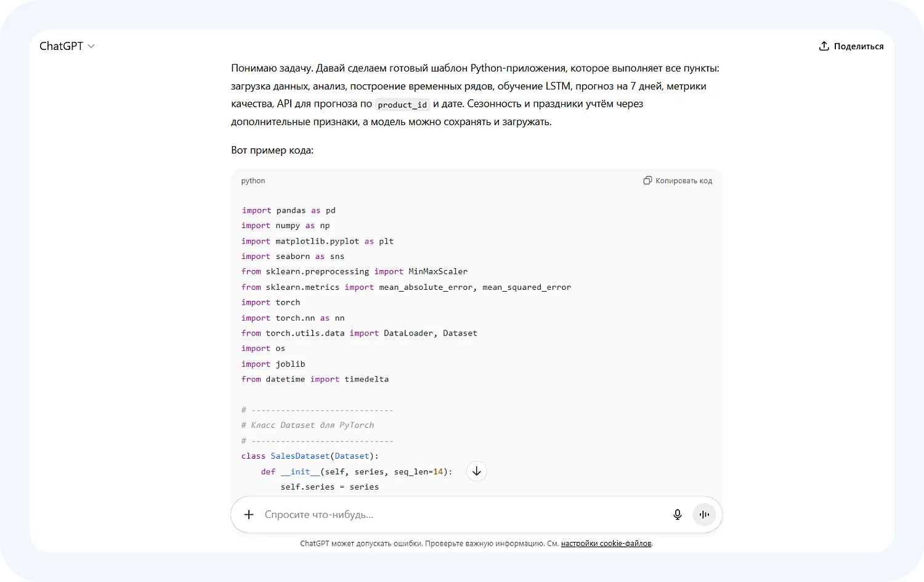
Task: Select the python language label on code block
Action: [253, 180]
